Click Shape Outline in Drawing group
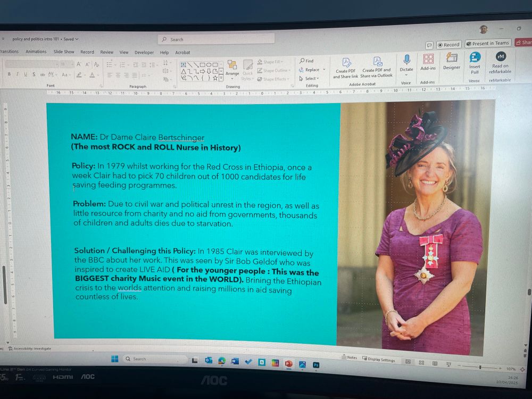 (274, 70)
